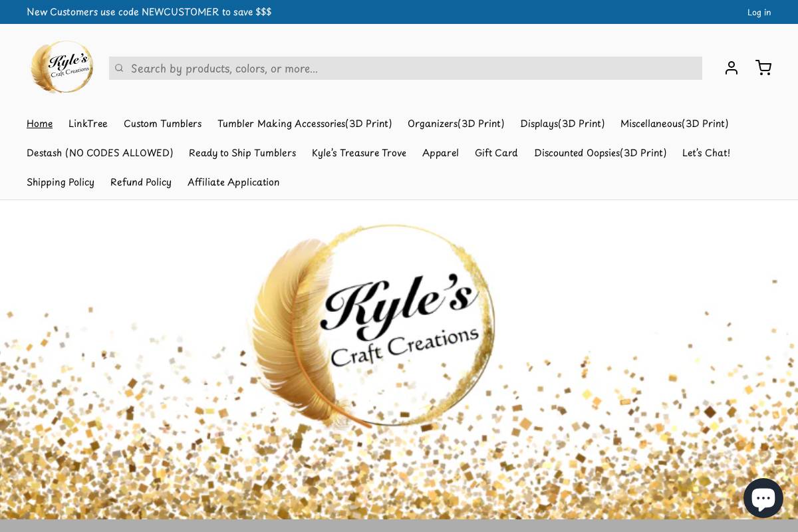This screenshot has height=532, width=798.
Task: View Discounted Oopsies(3D Print) items
Action: [x=600, y=153]
